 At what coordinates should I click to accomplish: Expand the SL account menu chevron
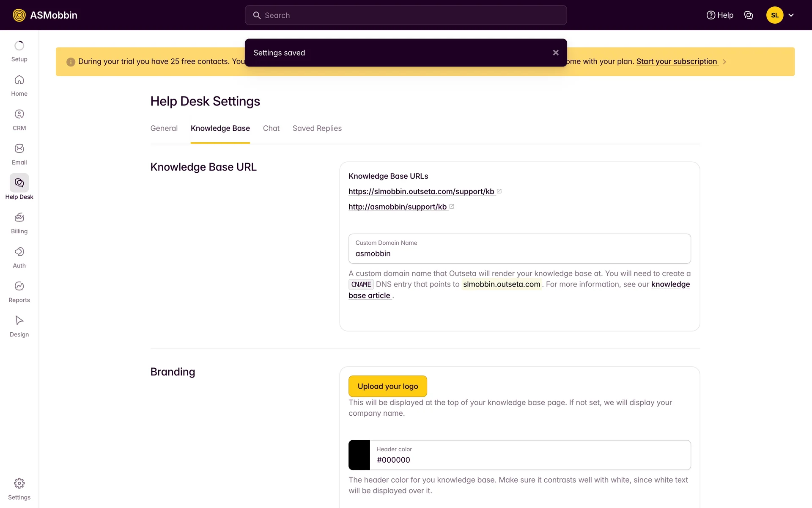[791, 15]
